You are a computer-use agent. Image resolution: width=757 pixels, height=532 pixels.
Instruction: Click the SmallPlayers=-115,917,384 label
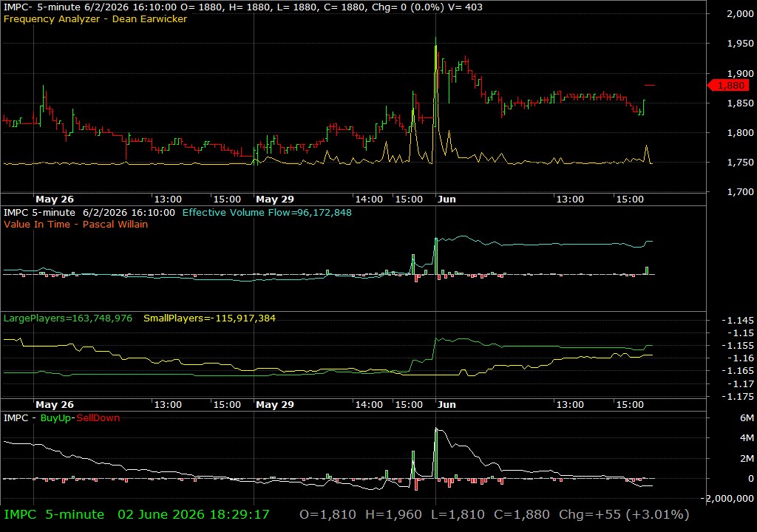tap(209, 318)
